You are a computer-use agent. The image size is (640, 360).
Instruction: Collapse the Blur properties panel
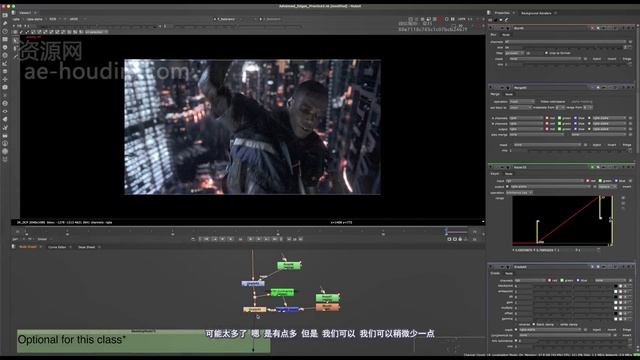coord(491,28)
